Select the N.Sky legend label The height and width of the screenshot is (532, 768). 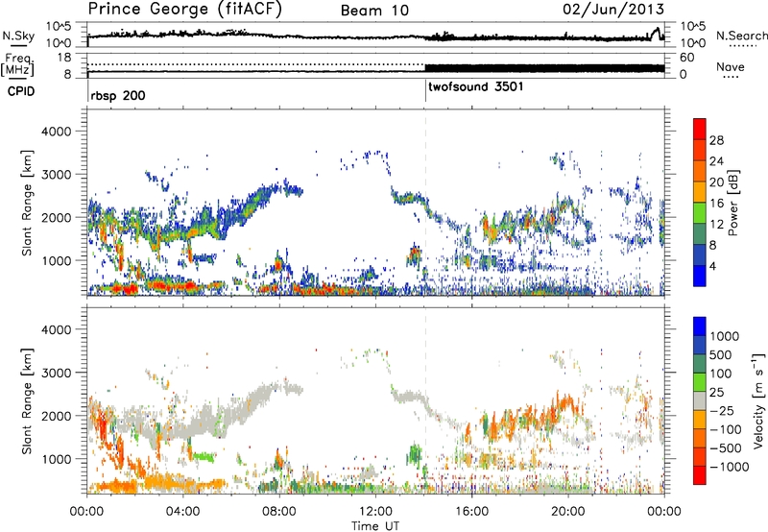coord(18,36)
